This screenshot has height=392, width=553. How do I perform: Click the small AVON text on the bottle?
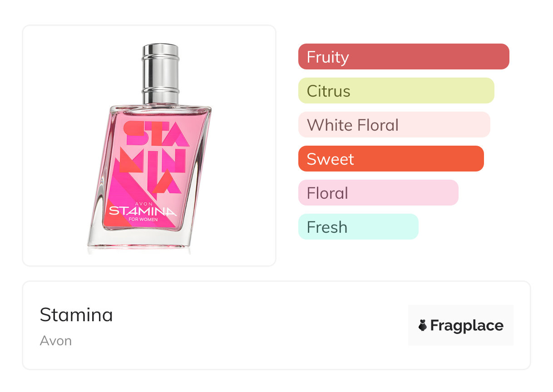pyautogui.click(x=142, y=204)
